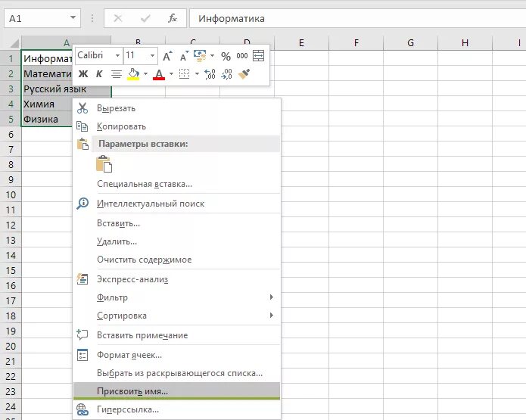Expand font color dropdown arrow
The width and height of the screenshot is (526, 420).
pyautogui.click(x=171, y=74)
